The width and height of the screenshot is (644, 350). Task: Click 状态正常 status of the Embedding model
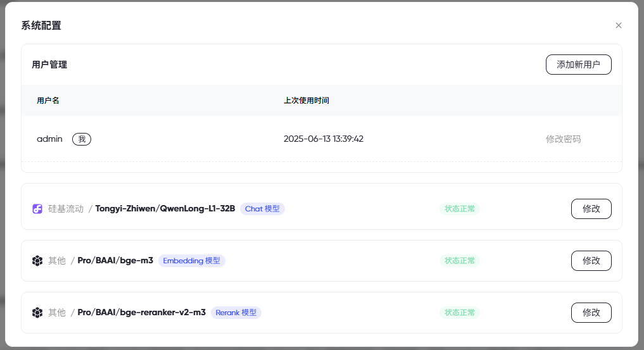[460, 261]
